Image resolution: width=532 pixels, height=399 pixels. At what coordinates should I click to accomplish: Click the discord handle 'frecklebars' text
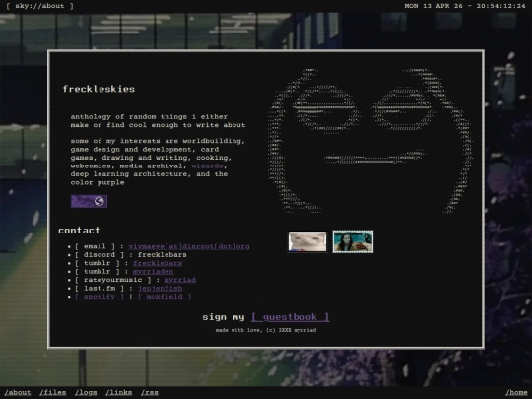tap(163, 255)
